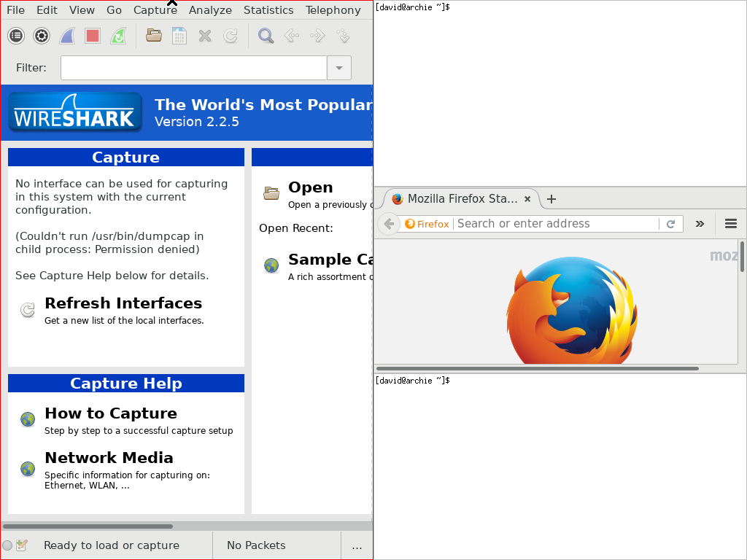Click Firefox horizontal scrollbar at page bottom

pyautogui.click(x=538, y=368)
